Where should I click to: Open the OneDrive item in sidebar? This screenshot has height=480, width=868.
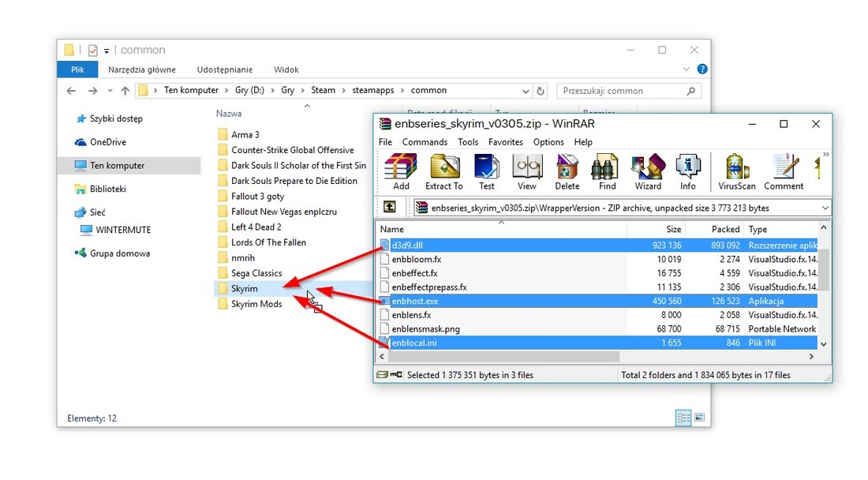tap(108, 142)
